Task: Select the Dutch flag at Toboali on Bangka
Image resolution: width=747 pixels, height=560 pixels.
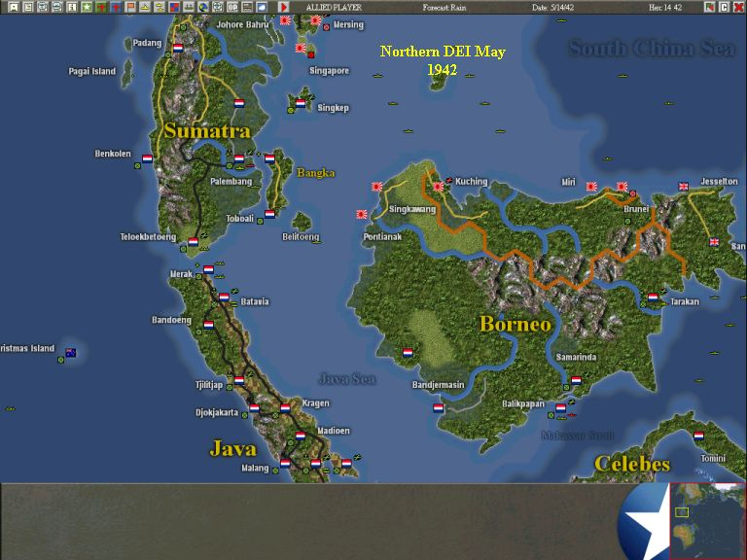Action: pyautogui.click(x=269, y=214)
